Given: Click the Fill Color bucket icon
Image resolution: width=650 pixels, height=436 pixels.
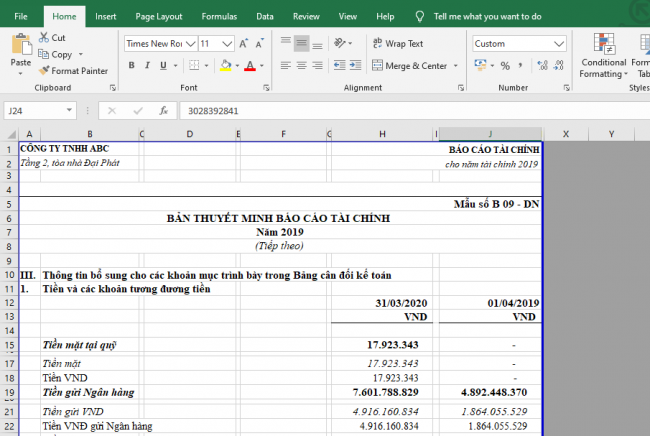Looking at the screenshot, I should coord(226,66).
